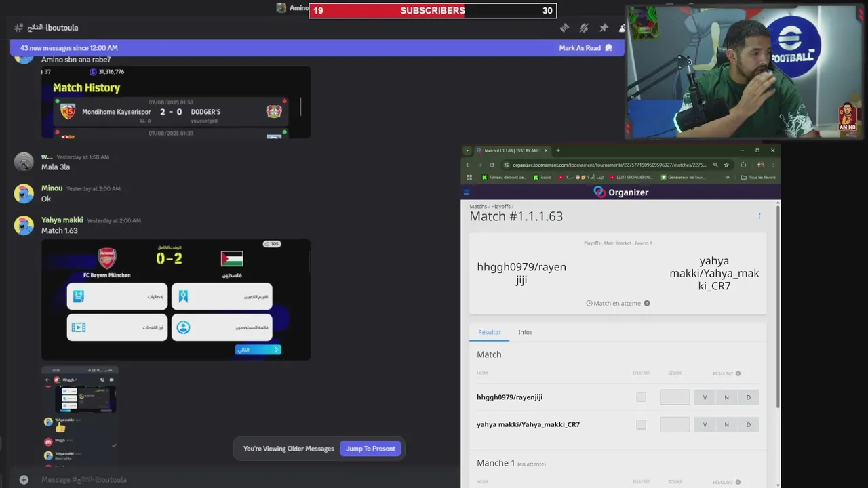Open browser extensions puzzle icon
This screenshot has height=488, width=868.
pyautogui.click(x=743, y=165)
